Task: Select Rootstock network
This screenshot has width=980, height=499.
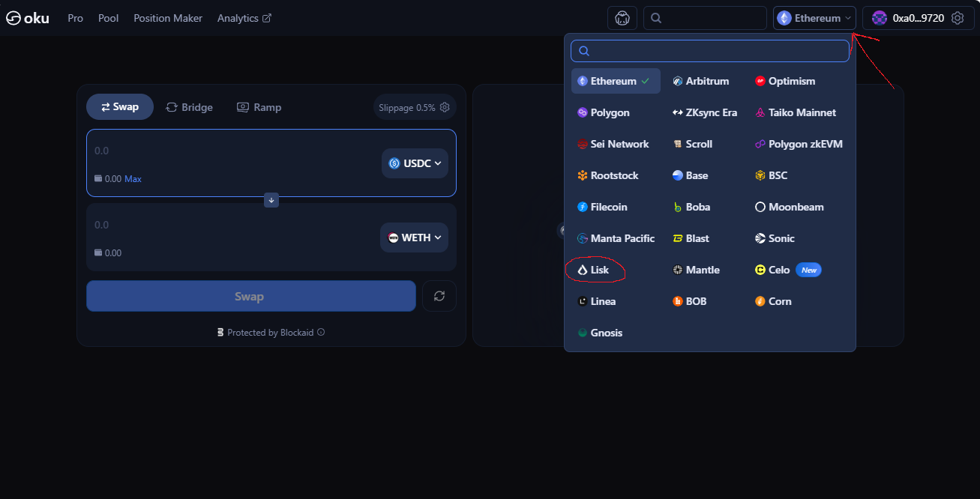Action: pos(608,175)
